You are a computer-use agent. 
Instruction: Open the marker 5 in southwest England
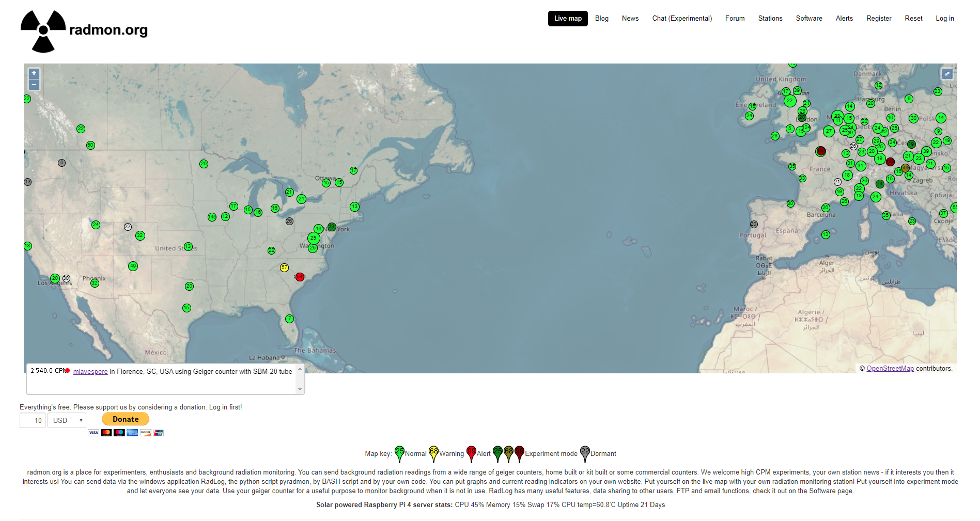pos(789,129)
